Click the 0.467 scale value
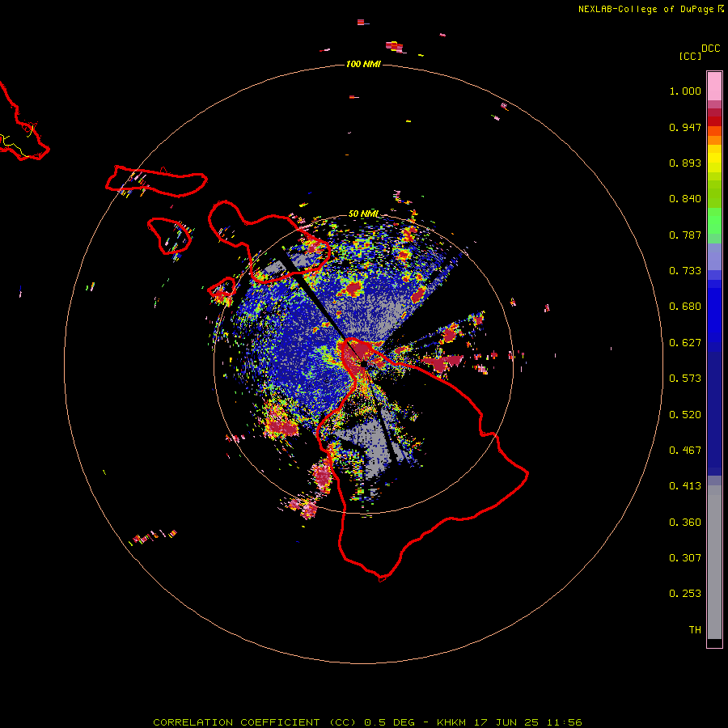 pyautogui.click(x=685, y=451)
